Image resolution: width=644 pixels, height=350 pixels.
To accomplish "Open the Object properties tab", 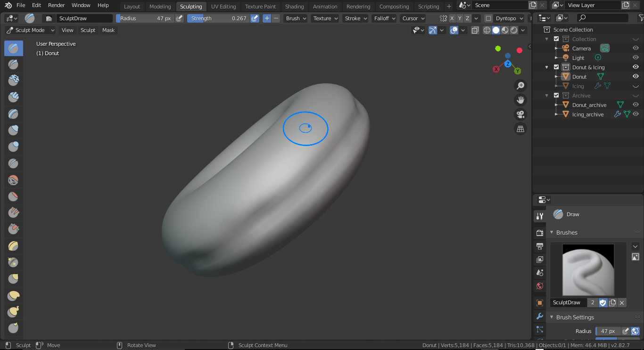I will [x=540, y=302].
